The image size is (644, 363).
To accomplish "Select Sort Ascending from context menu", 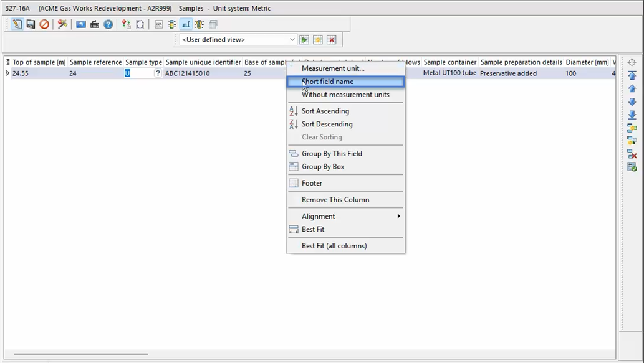I will 325,111.
